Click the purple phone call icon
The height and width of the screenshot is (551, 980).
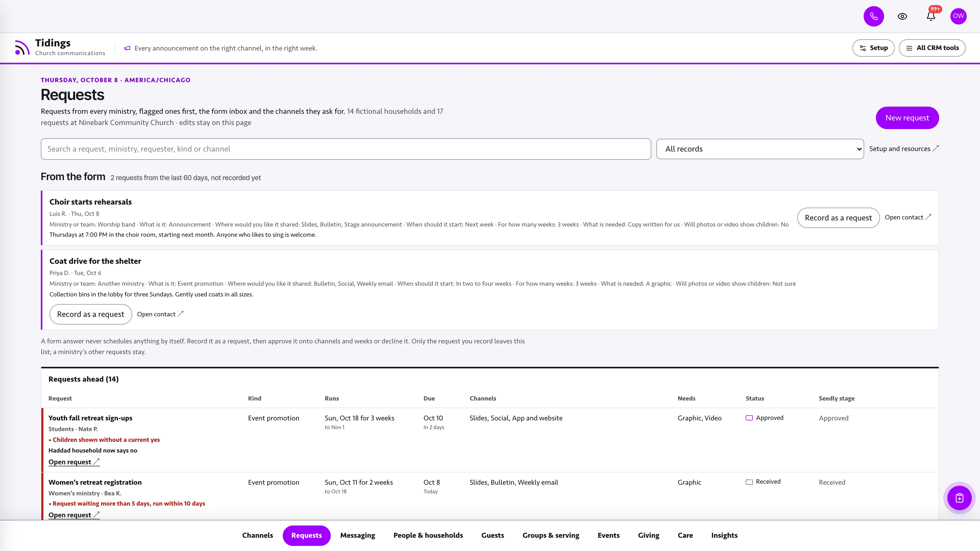point(874,16)
